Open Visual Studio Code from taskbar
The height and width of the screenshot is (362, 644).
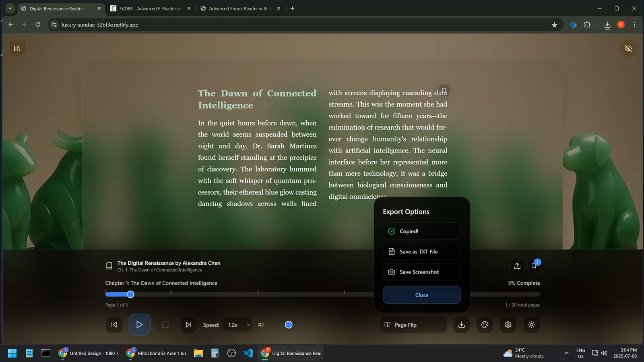coord(248,353)
